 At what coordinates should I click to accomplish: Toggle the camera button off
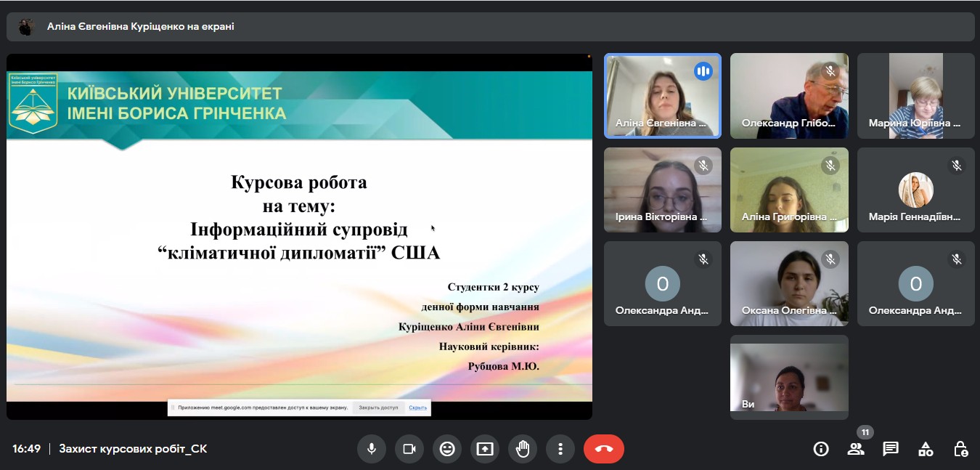tap(409, 449)
